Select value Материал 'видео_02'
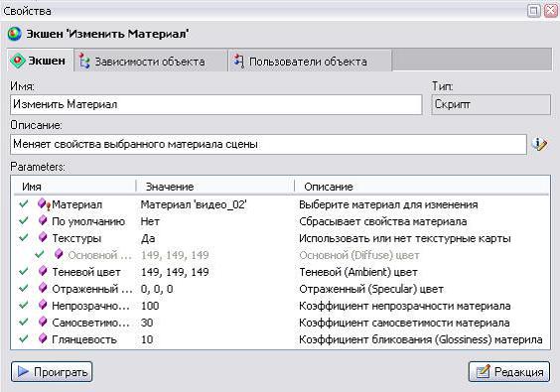This screenshot has height=392, width=560. click(x=194, y=204)
